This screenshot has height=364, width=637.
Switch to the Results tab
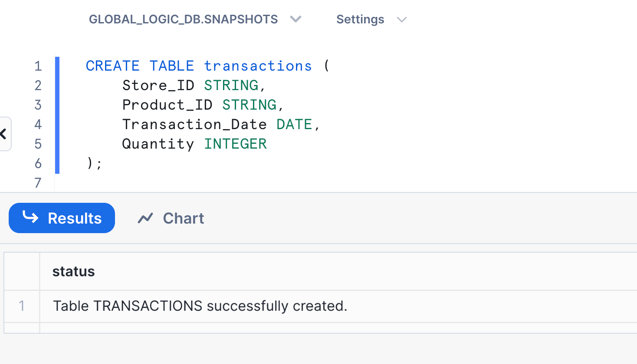pyautogui.click(x=62, y=218)
